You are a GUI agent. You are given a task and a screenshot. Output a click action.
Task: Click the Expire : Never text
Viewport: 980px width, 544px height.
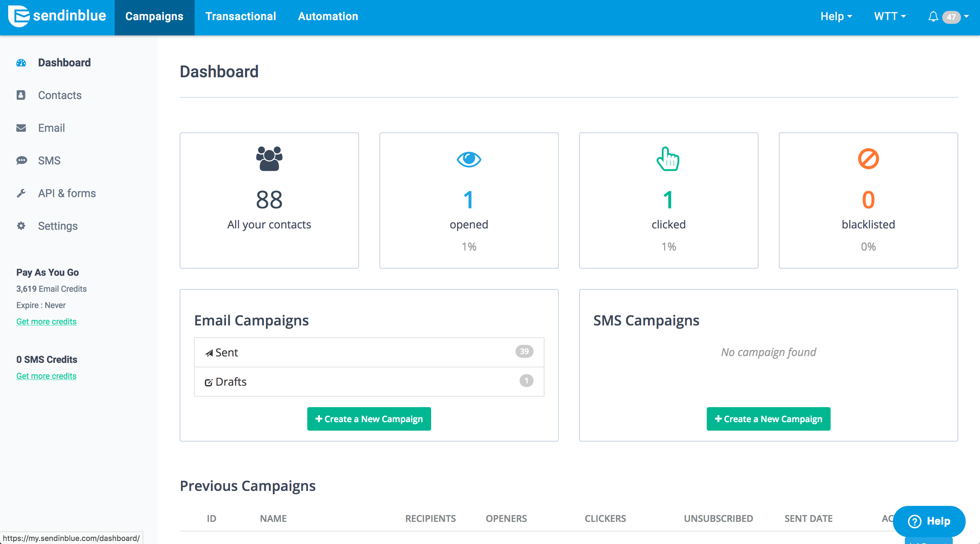41,305
